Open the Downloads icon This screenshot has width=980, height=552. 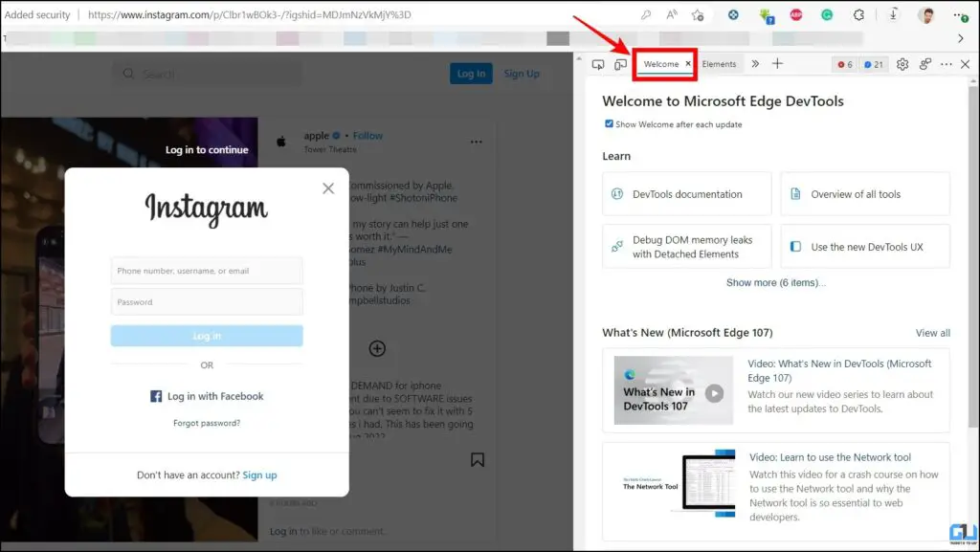pos(893,14)
